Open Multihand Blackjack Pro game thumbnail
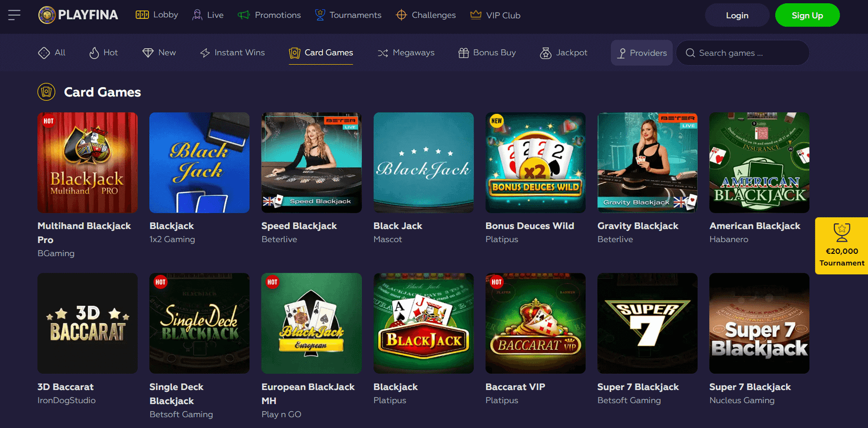This screenshot has height=428, width=868. pyautogui.click(x=87, y=163)
